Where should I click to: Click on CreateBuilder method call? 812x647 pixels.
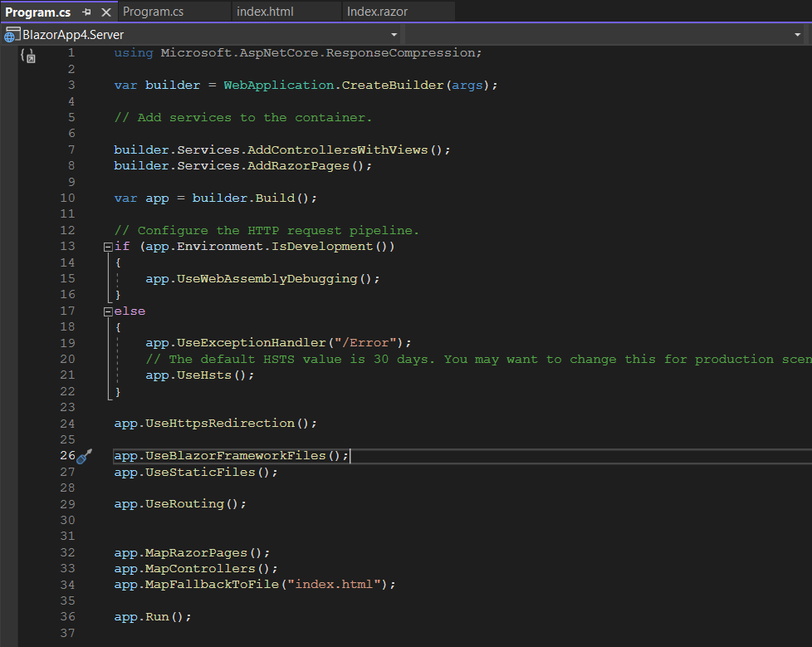tap(393, 85)
